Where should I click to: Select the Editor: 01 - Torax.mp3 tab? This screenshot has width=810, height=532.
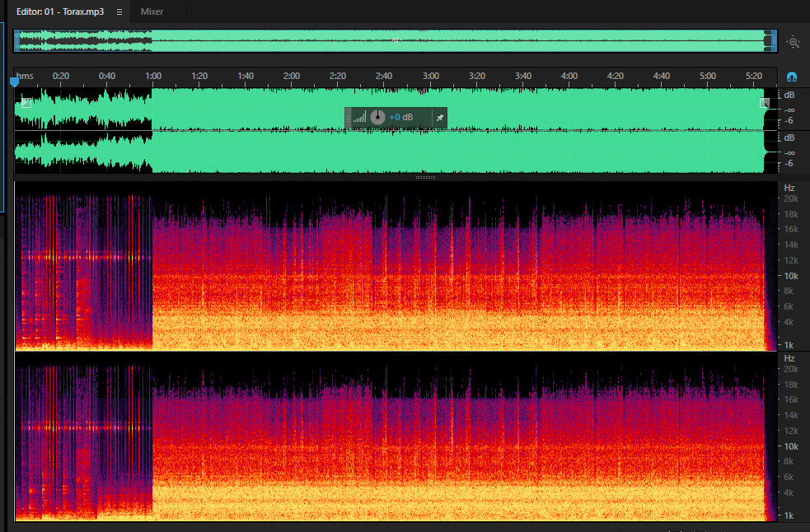pos(60,12)
